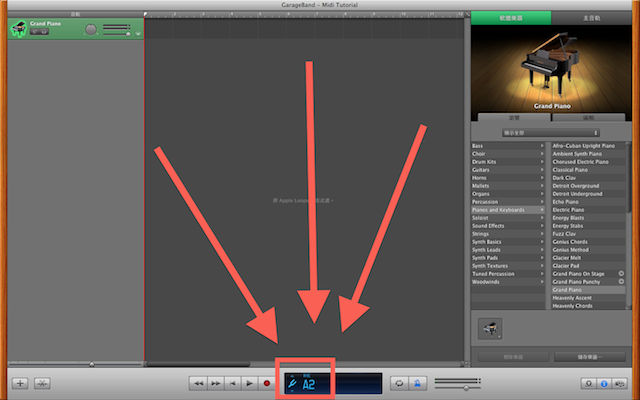Choose Electric Piano instrument
The height and width of the screenshot is (400, 640).
click(x=588, y=210)
